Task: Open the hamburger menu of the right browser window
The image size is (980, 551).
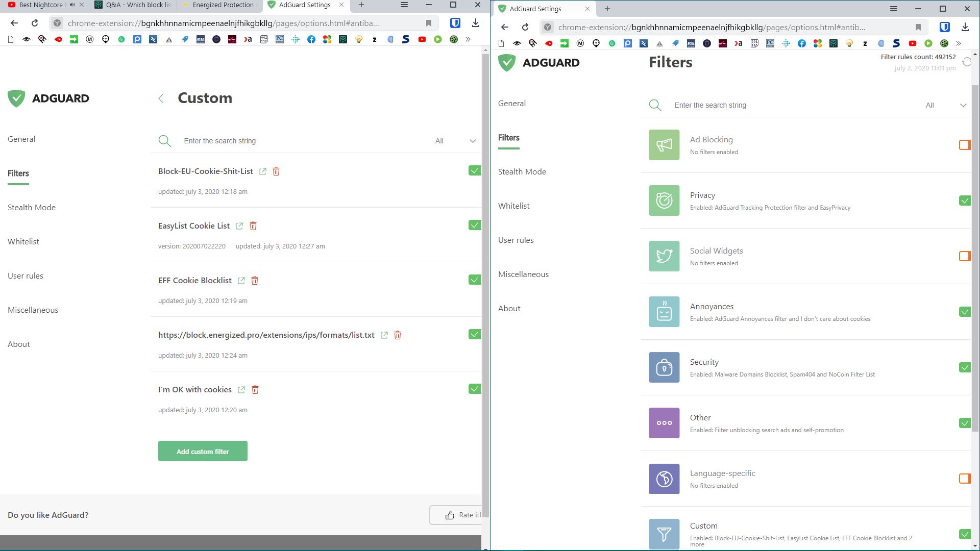Action: point(894,9)
